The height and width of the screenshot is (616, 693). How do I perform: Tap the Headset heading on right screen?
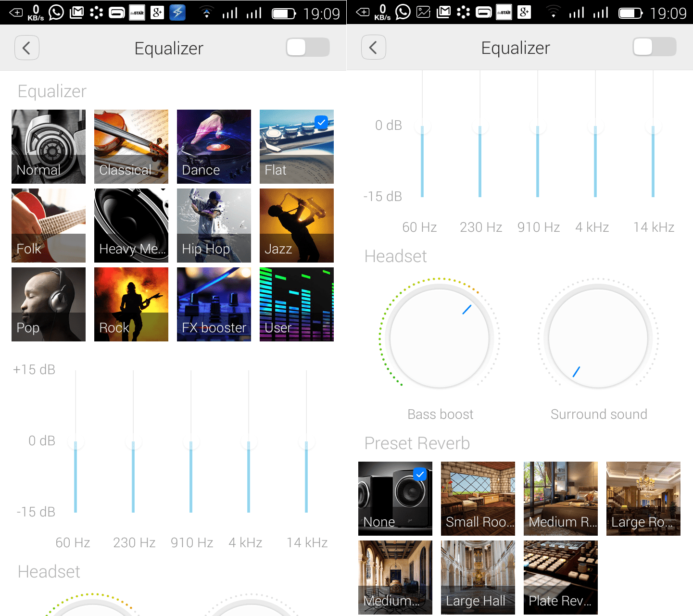[395, 256]
